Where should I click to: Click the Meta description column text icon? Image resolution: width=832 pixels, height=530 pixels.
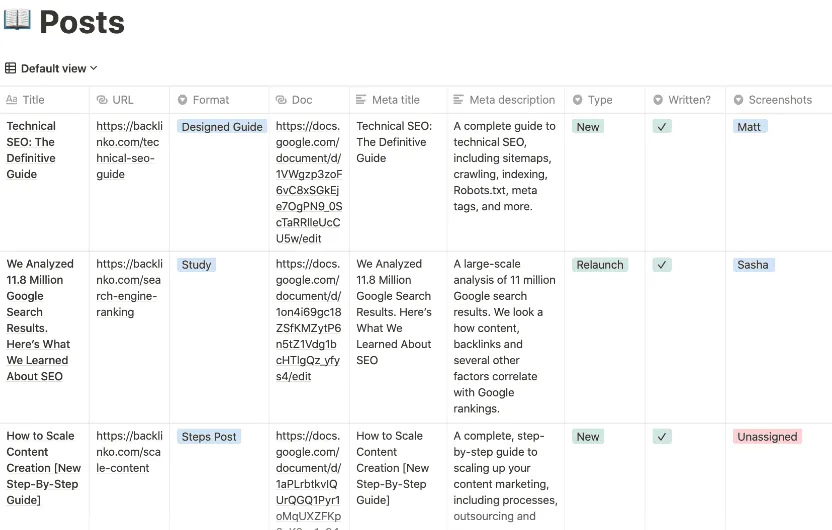point(458,100)
